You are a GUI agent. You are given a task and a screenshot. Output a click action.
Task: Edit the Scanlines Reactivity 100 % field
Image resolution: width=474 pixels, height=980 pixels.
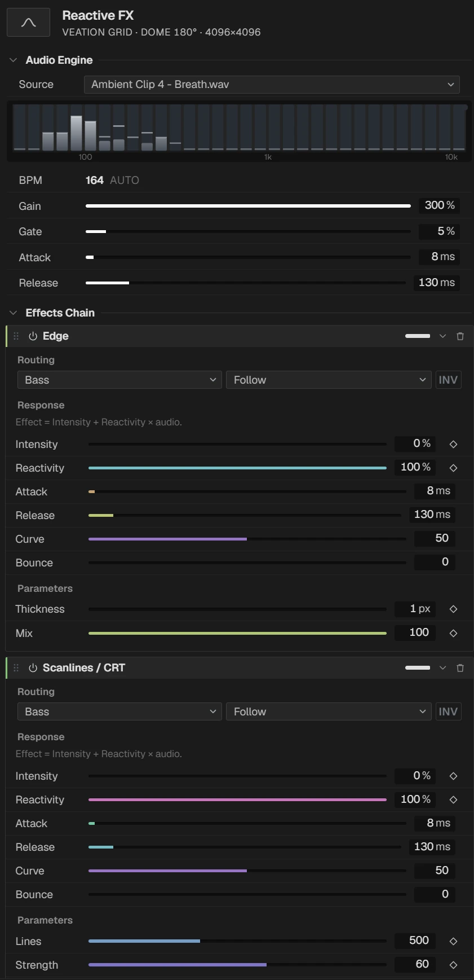[x=416, y=799]
